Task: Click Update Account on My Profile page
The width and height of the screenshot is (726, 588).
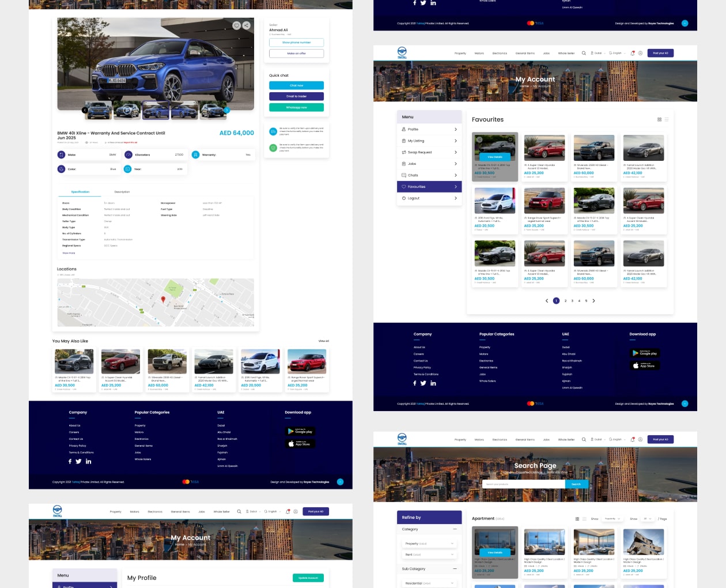Action: click(308, 578)
